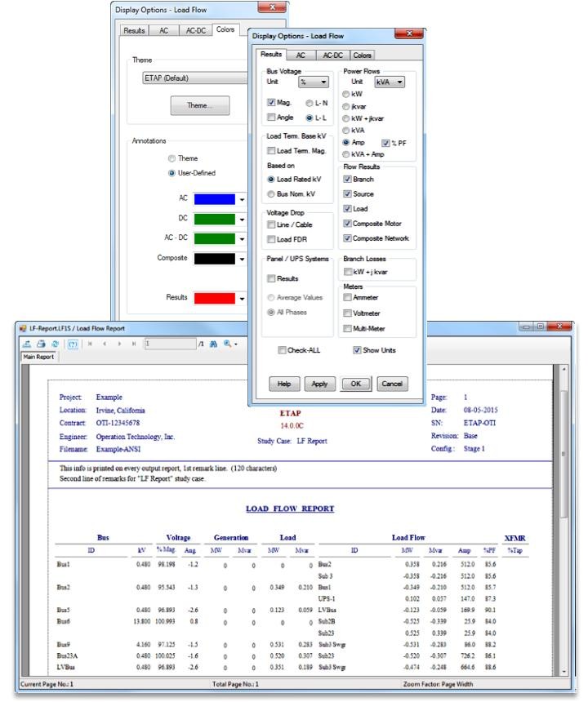This screenshot has width=588, height=702.
Task: Click the export report icon in report toolbar
Action: point(27,344)
